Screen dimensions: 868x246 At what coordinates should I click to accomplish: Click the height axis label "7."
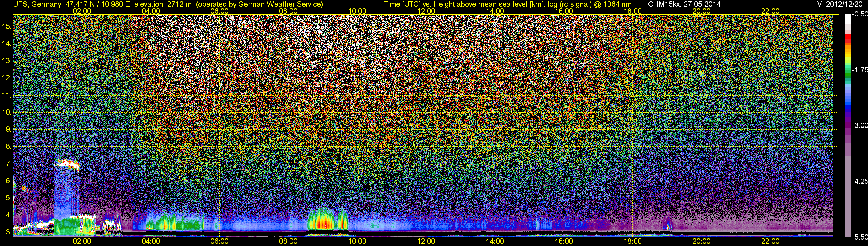click(8, 164)
